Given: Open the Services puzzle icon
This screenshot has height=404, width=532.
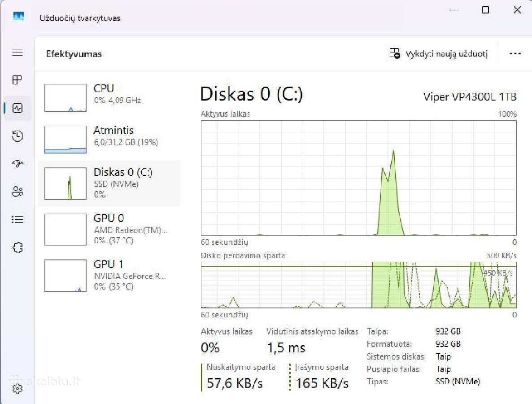Looking at the screenshot, I should tap(17, 247).
